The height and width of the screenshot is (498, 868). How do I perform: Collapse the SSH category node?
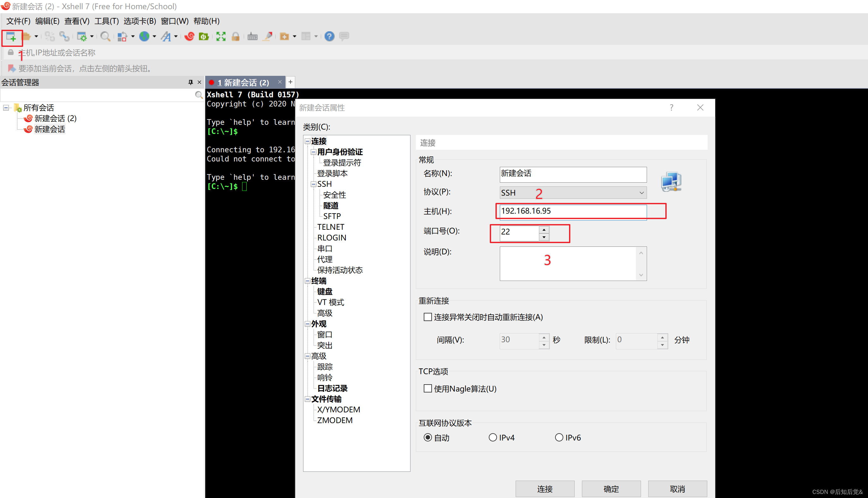pos(313,184)
